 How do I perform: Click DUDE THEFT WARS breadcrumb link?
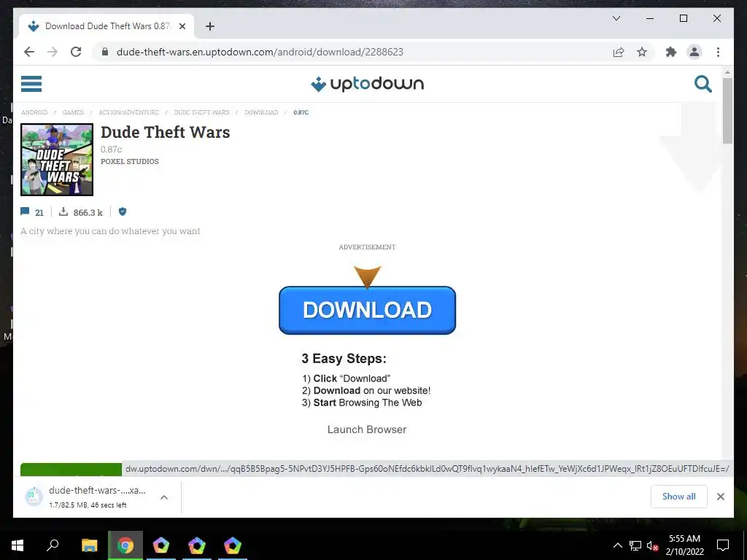(201, 112)
